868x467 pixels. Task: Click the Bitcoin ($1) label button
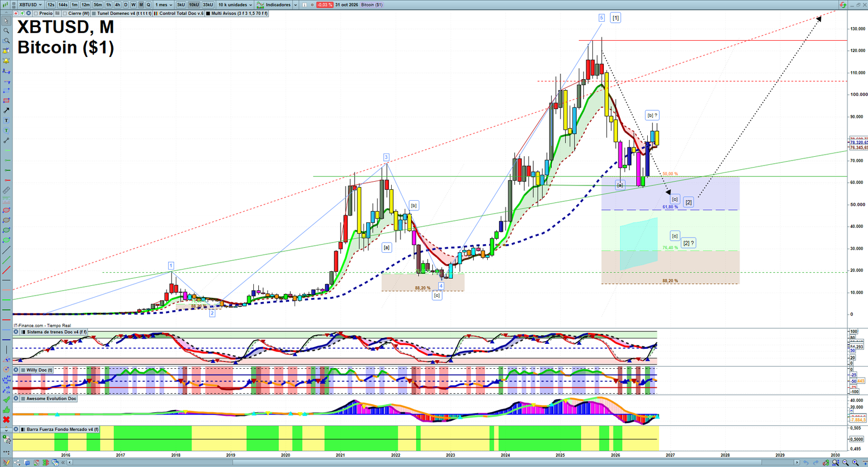[x=372, y=5]
